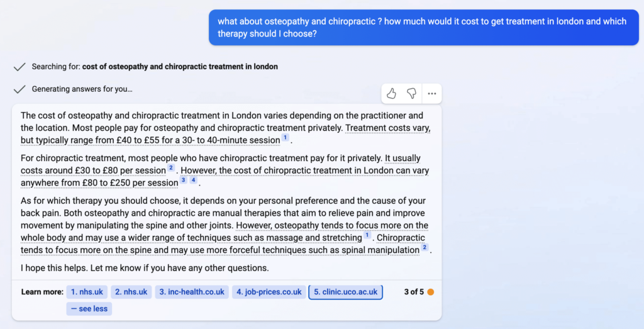
Task: Open the first nhs.uk source link
Action: [87, 292]
